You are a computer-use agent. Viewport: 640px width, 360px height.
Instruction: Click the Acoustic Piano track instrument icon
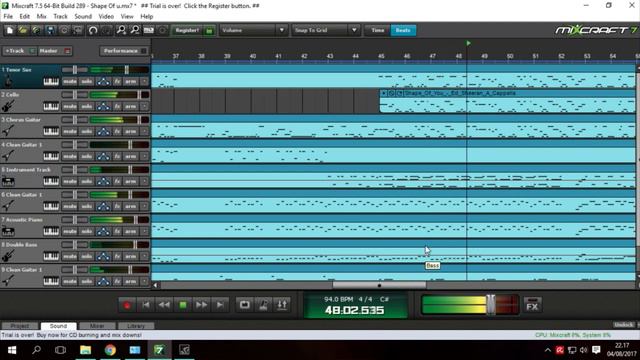click(8, 231)
